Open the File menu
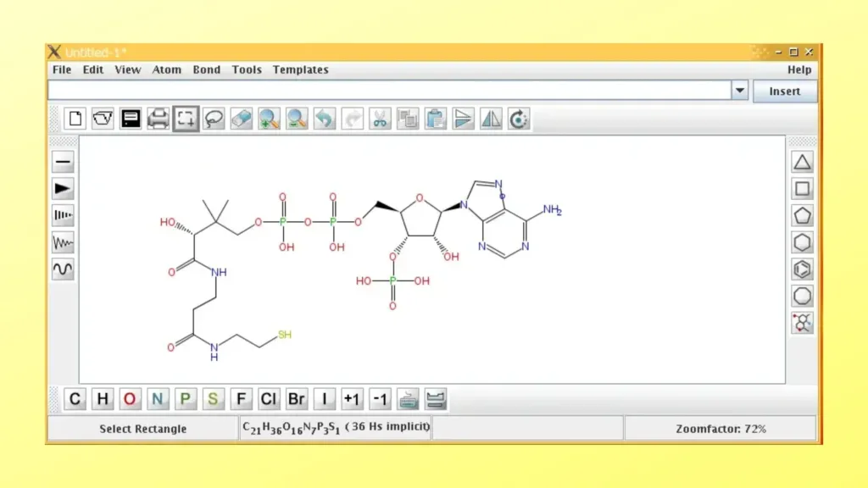 click(62, 69)
